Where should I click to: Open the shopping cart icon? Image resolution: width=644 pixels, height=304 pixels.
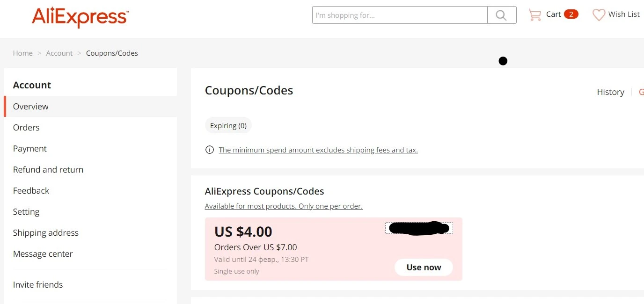(534, 14)
